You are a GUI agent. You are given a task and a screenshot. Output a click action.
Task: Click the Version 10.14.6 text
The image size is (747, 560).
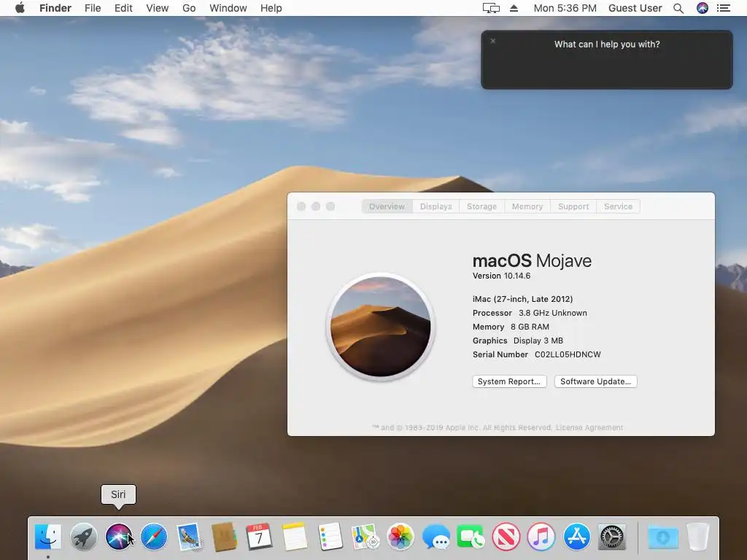[501, 276]
